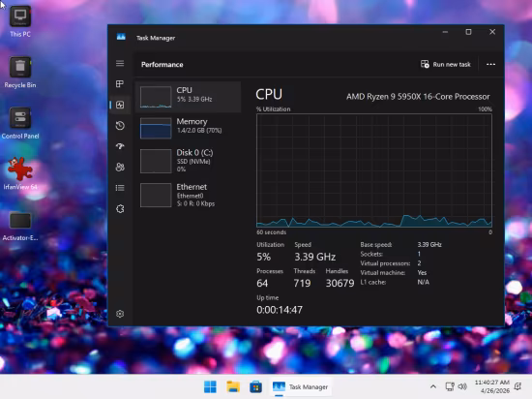Click the CPU mini graph thumbnail
Image resolution: width=532 pixels, height=399 pixels.
(x=156, y=97)
